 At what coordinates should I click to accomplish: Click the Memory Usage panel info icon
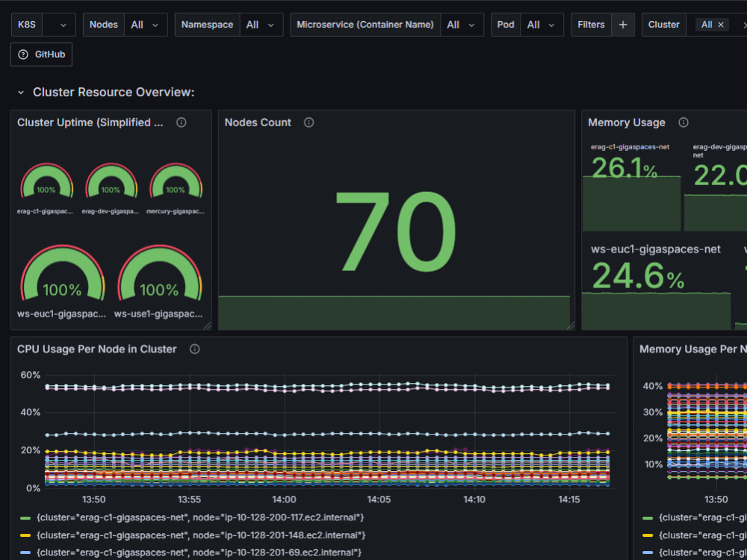(x=684, y=122)
